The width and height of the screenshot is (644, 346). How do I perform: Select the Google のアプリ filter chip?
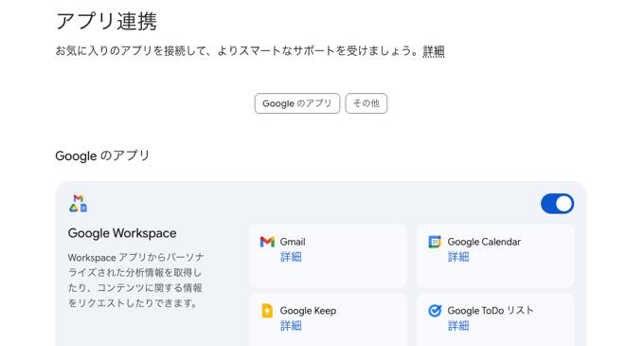tap(297, 103)
